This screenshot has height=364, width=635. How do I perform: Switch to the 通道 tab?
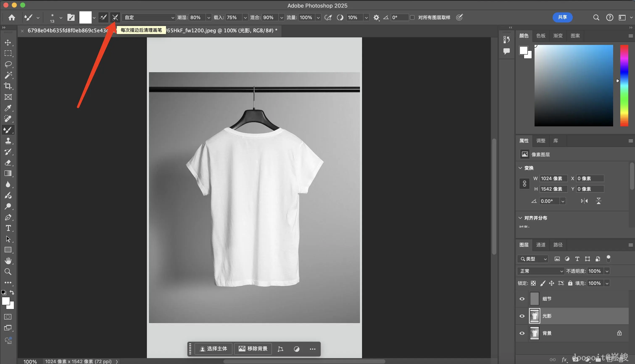541,245
